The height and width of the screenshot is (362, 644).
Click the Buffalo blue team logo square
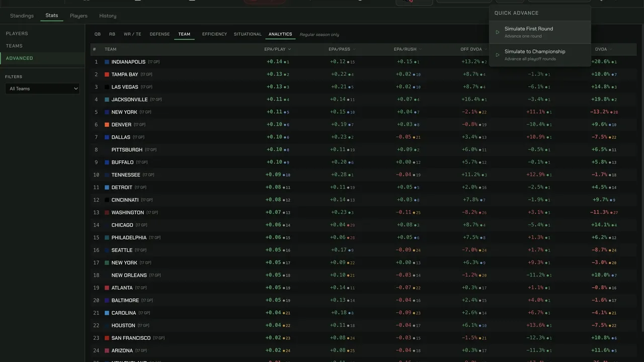point(107,162)
